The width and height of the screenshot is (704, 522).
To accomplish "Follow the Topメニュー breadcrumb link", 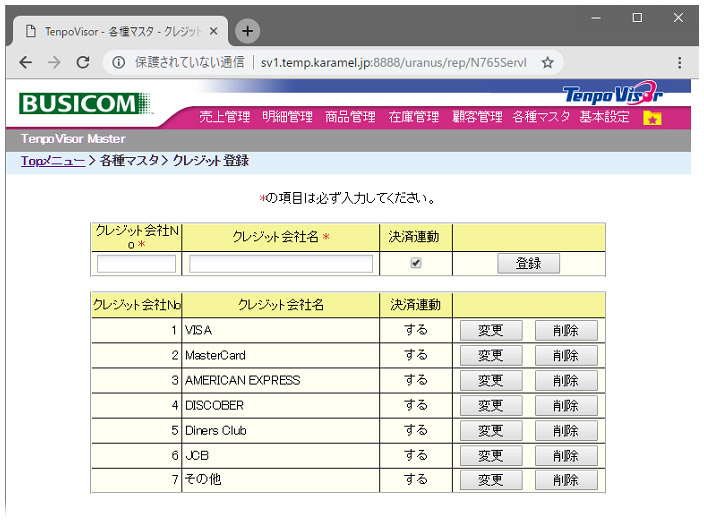I will 53,161.
